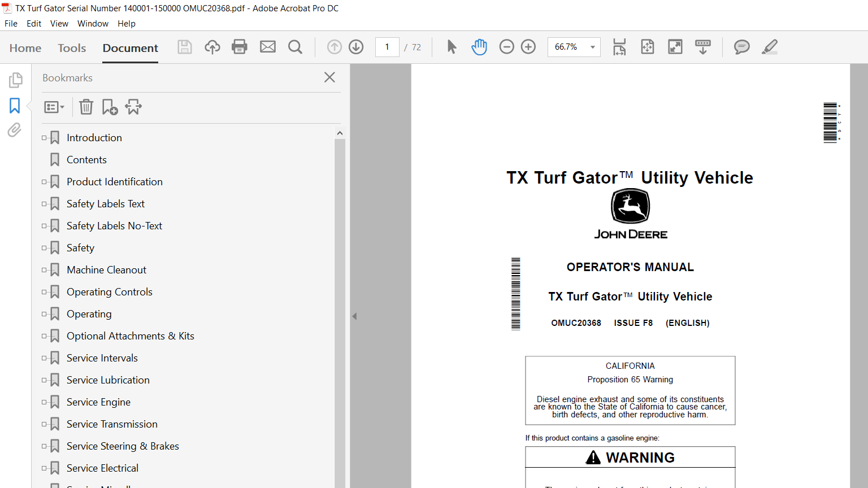Expand the Optional Attachments & Kits bookmark
Screen dimensions: 868x488
click(44, 336)
